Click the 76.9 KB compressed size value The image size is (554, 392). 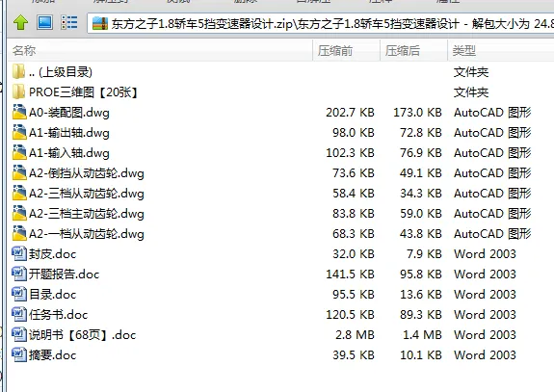(421, 153)
